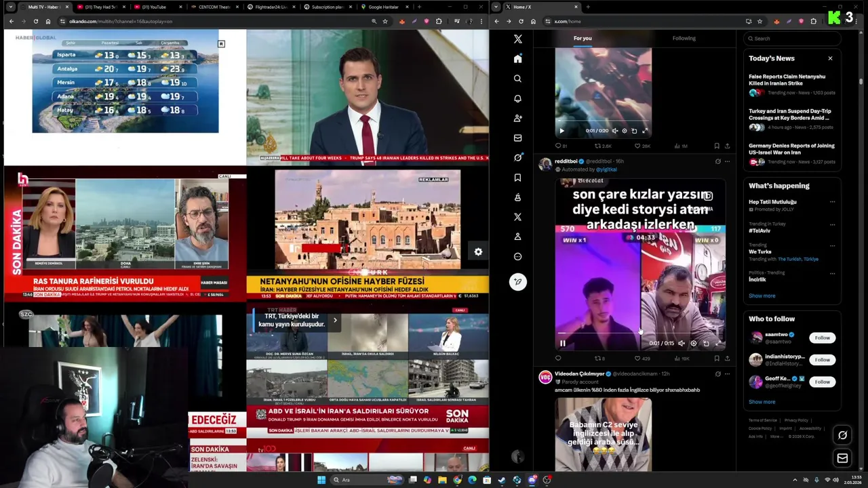868x488 pixels.
Task: Open Bookmarks in X sidebar
Action: [517, 178]
